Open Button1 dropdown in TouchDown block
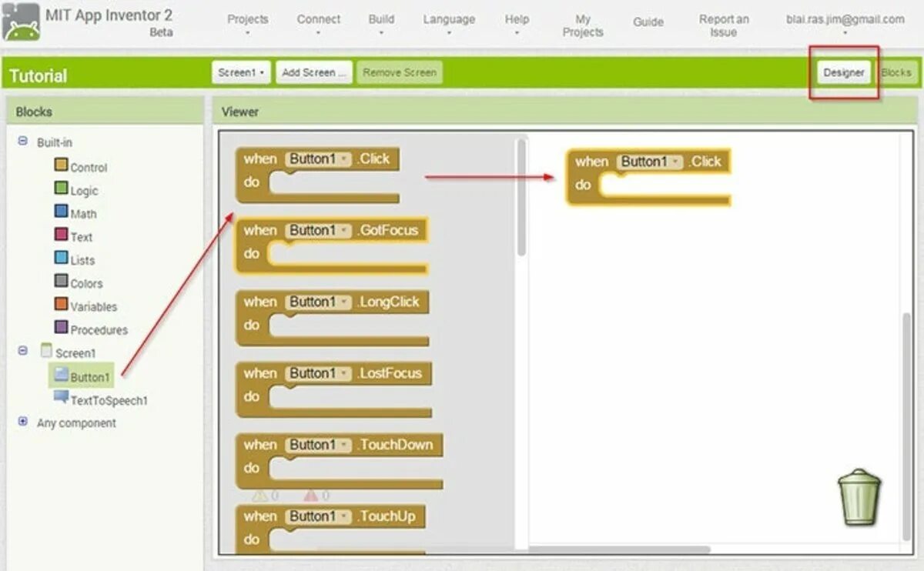The height and width of the screenshot is (571, 924). pos(318,445)
